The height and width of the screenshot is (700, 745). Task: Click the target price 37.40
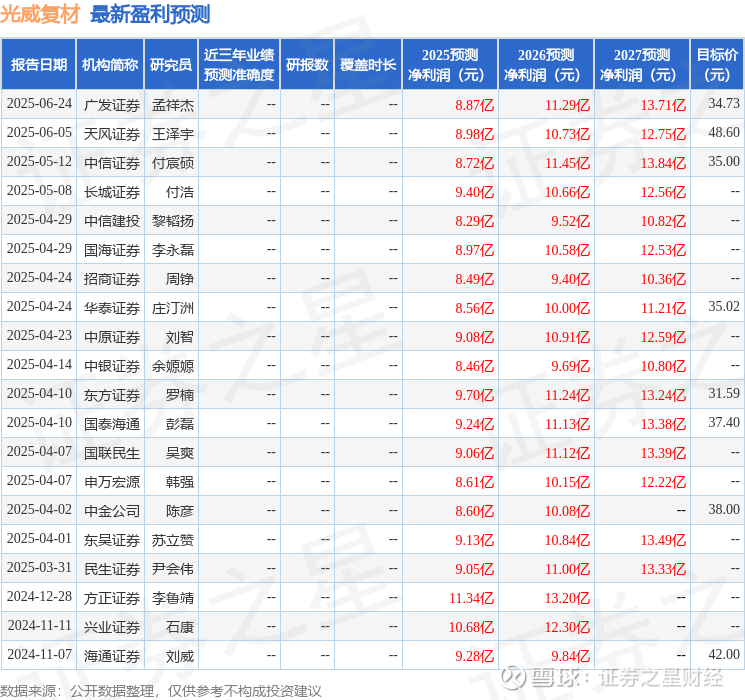(x=724, y=422)
